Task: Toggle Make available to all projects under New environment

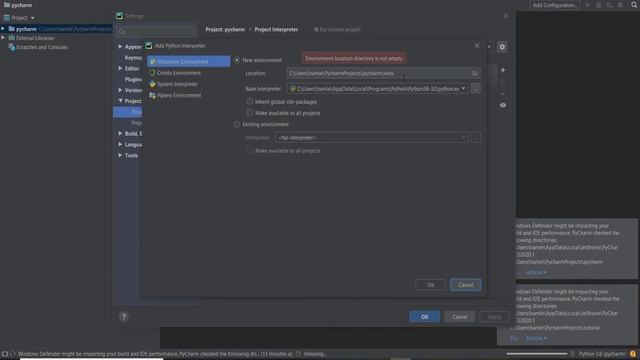Action: 250,113
